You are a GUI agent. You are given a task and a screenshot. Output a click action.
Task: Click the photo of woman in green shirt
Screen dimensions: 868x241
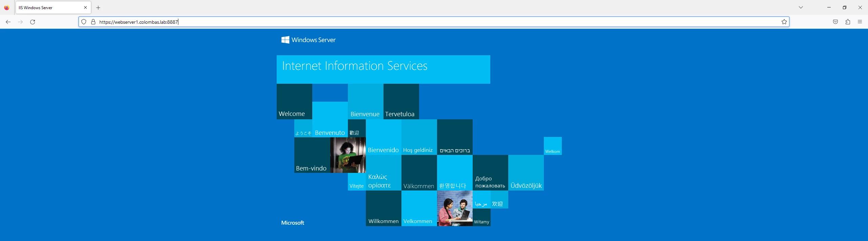pyautogui.click(x=348, y=155)
